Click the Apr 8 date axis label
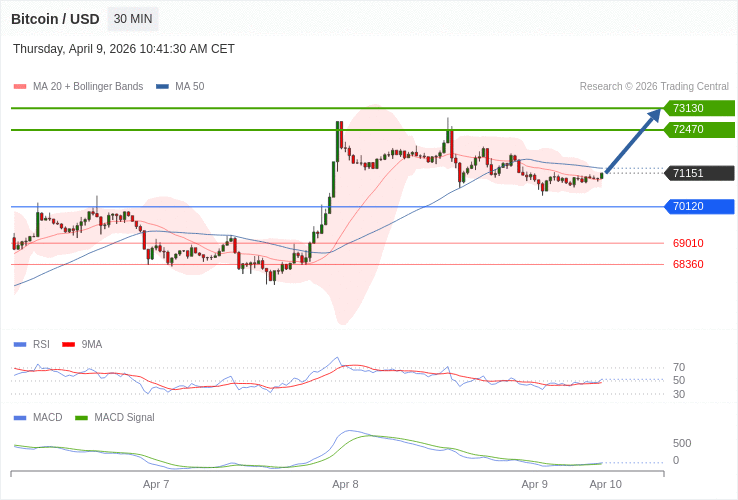Image resolution: width=738 pixels, height=500 pixels. (345, 484)
